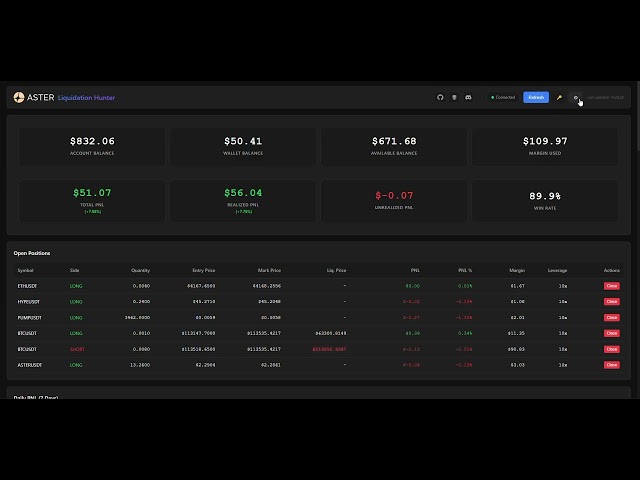640x480 pixels.
Task: Click the $56.04 realized PNL value
Action: (243, 193)
